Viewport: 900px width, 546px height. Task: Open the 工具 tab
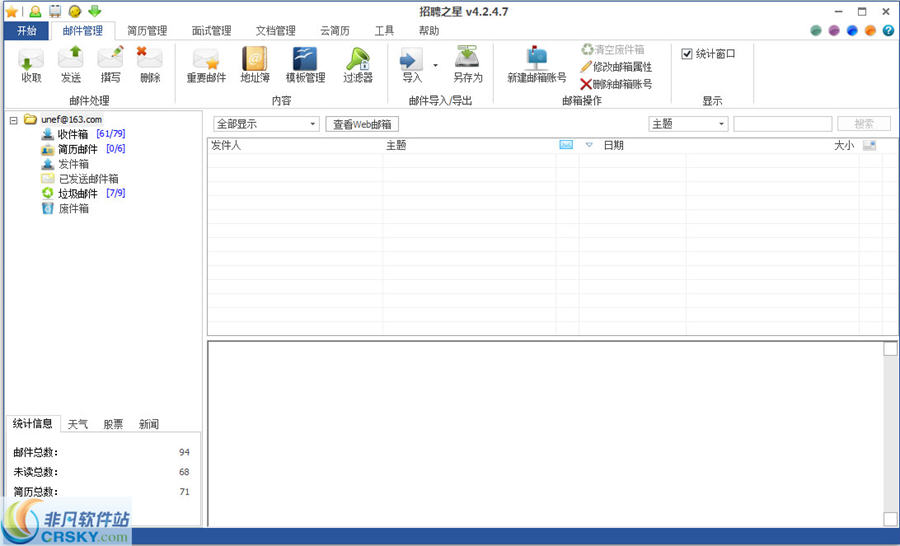tap(384, 30)
